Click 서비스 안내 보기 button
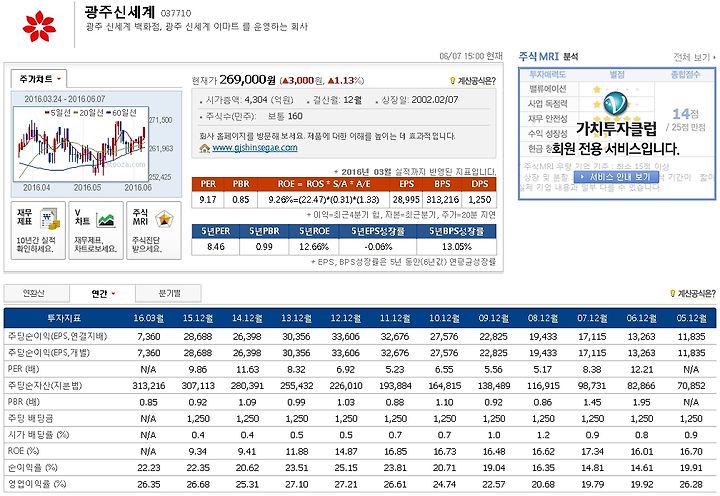The width and height of the screenshot is (720, 496). click(x=616, y=177)
